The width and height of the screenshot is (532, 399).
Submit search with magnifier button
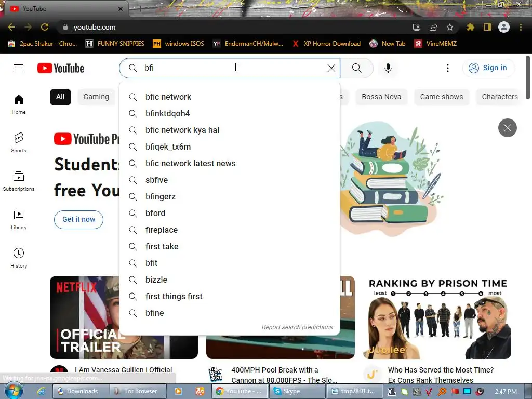pos(356,68)
